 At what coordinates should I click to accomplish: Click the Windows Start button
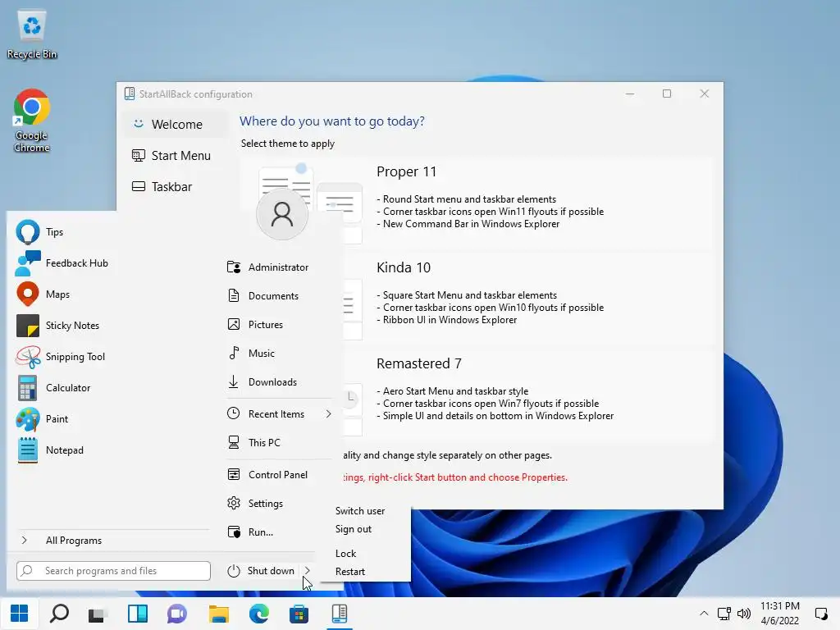(x=20, y=614)
